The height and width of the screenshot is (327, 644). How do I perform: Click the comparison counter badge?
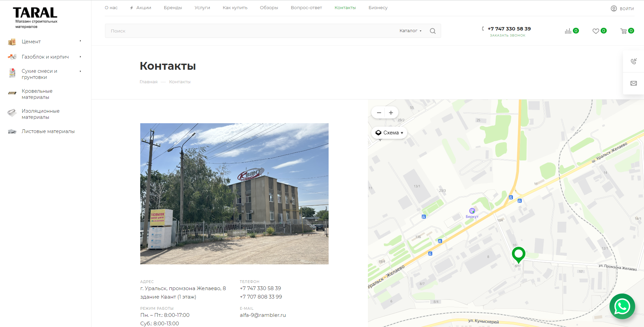click(x=576, y=31)
